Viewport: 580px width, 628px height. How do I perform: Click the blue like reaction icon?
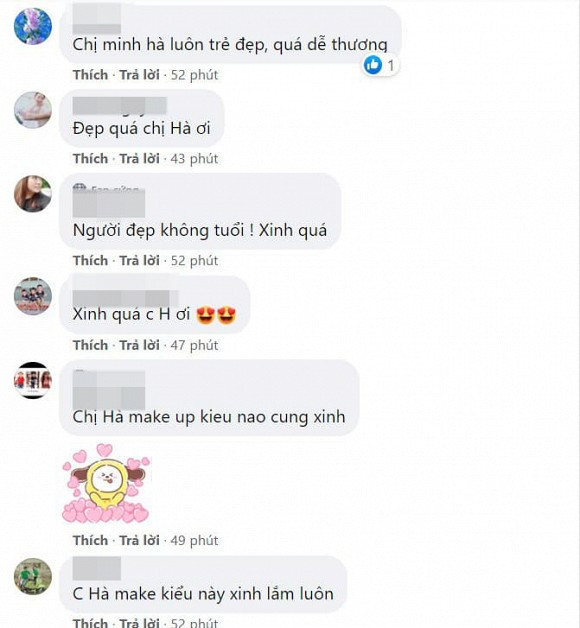(373, 64)
